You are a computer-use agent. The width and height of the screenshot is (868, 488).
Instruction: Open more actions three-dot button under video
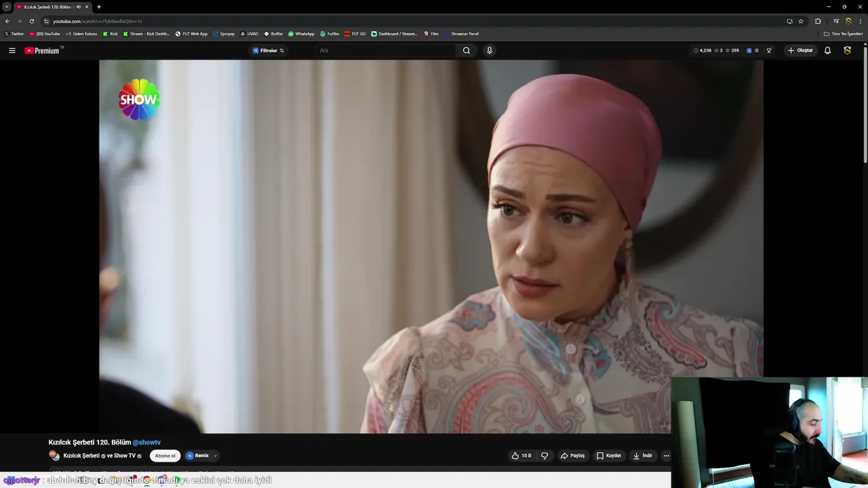[666, 455]
